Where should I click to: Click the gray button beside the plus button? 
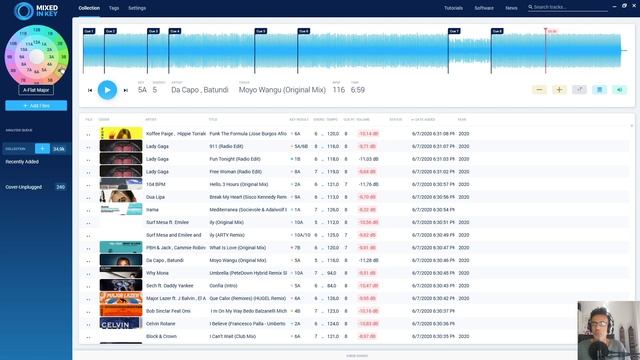pos(579,90)
